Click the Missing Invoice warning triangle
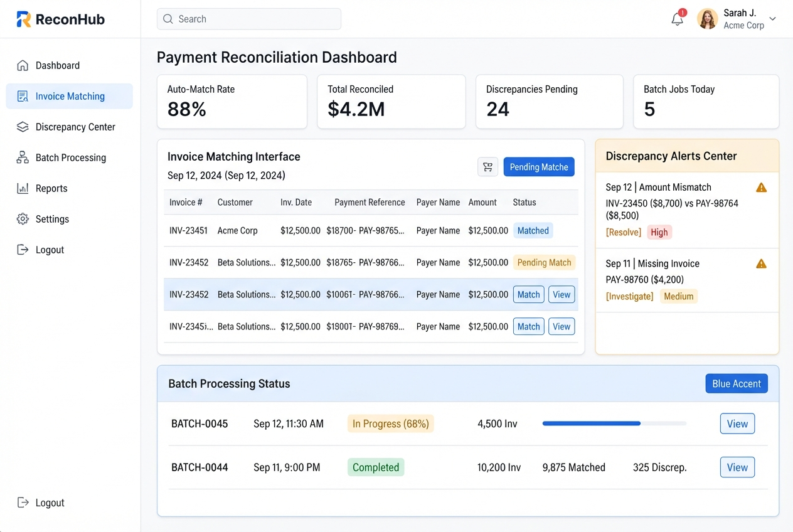 click(761, 264)
